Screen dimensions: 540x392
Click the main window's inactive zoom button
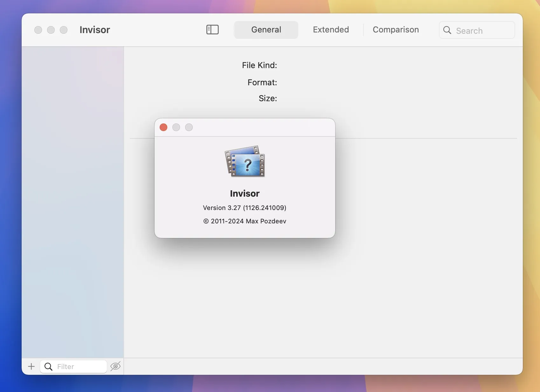coord(64,30)
